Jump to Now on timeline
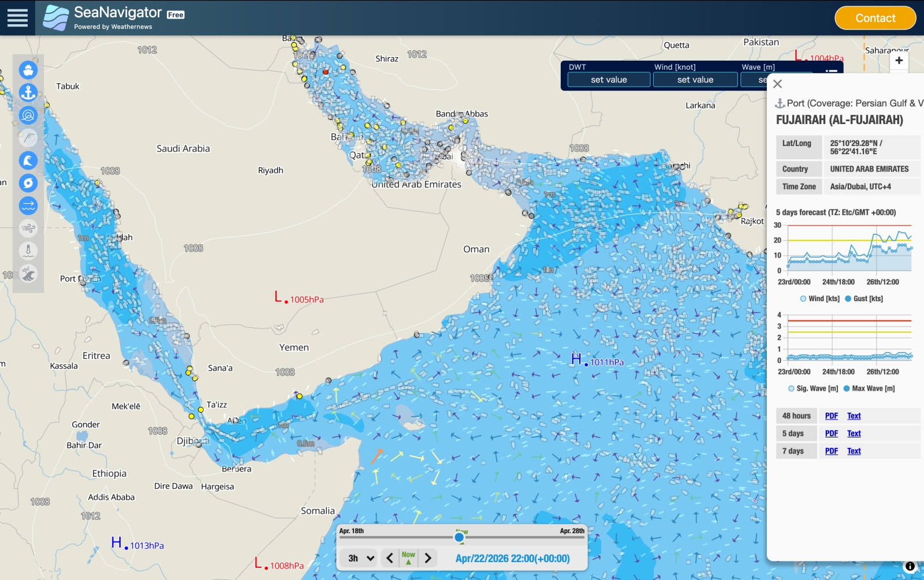This screenshot has height=580, width=924. (408, 557)
